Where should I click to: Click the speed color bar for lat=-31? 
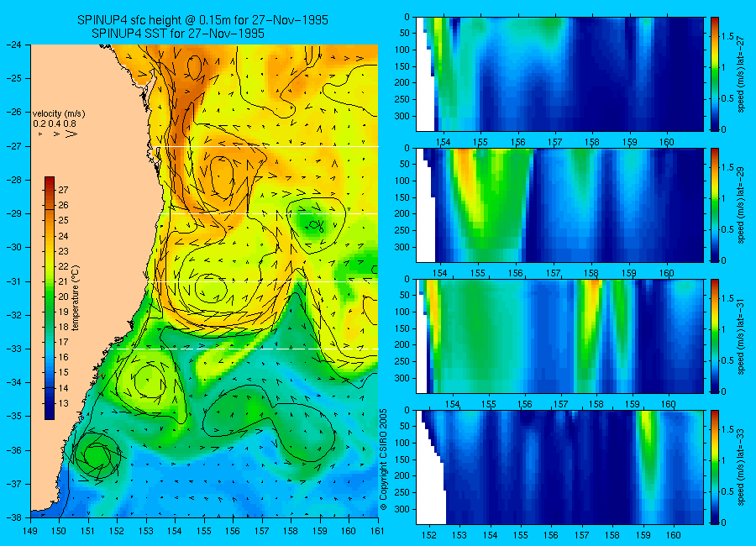coord(715,336)
